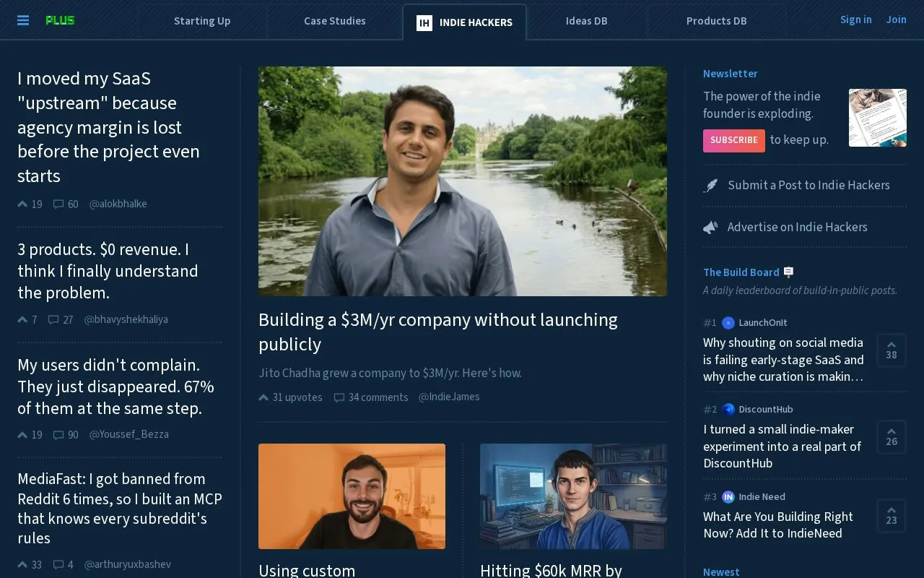Visit @alokbhalke profile
924x578 pixels.
(118, 204)
